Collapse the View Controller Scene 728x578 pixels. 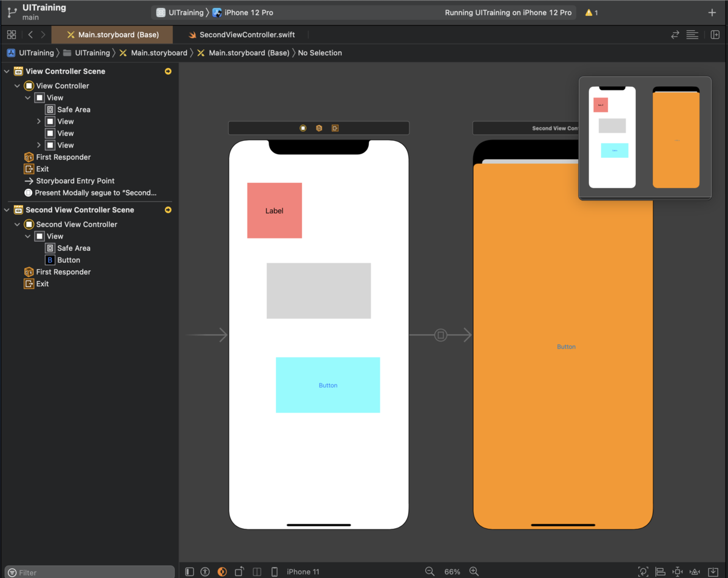pos(7,71)
